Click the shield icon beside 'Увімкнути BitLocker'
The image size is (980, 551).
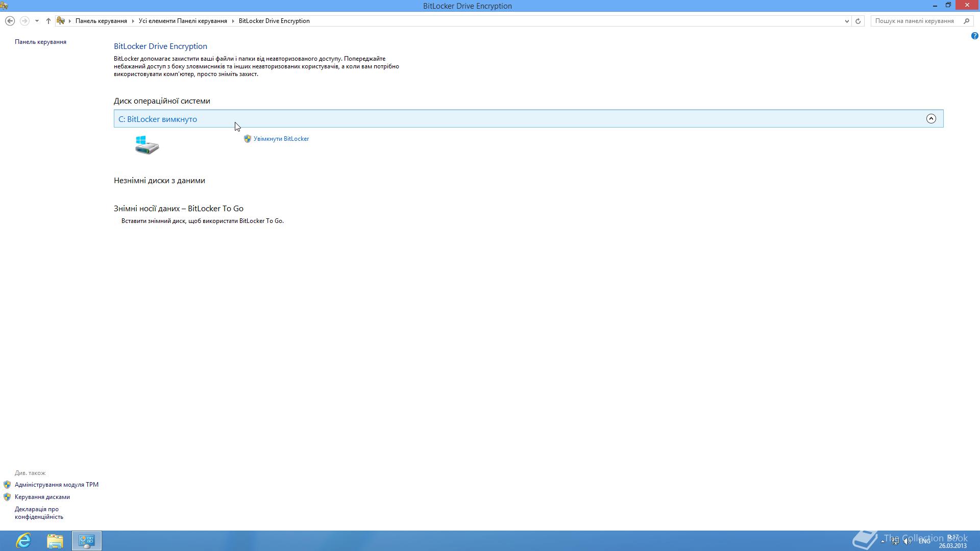point(248,139)
